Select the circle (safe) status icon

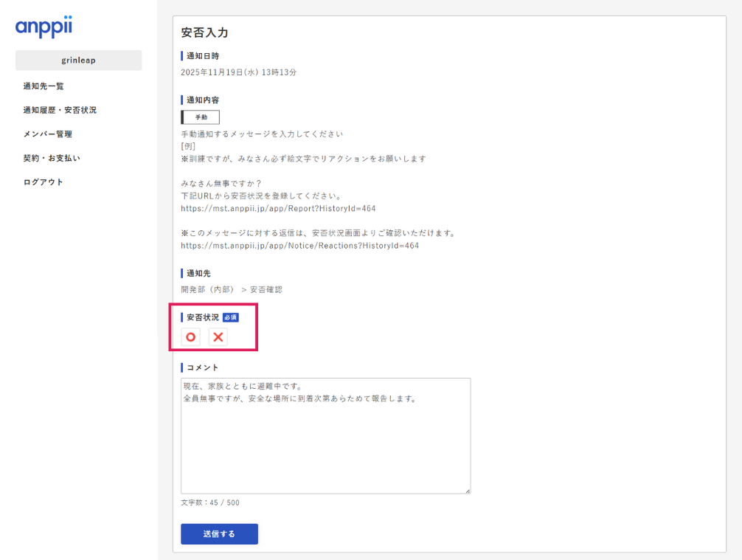point(191,337)
